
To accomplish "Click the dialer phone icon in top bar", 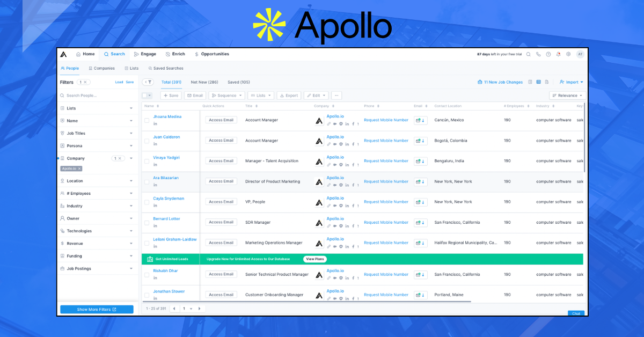I will coord(538,54).
